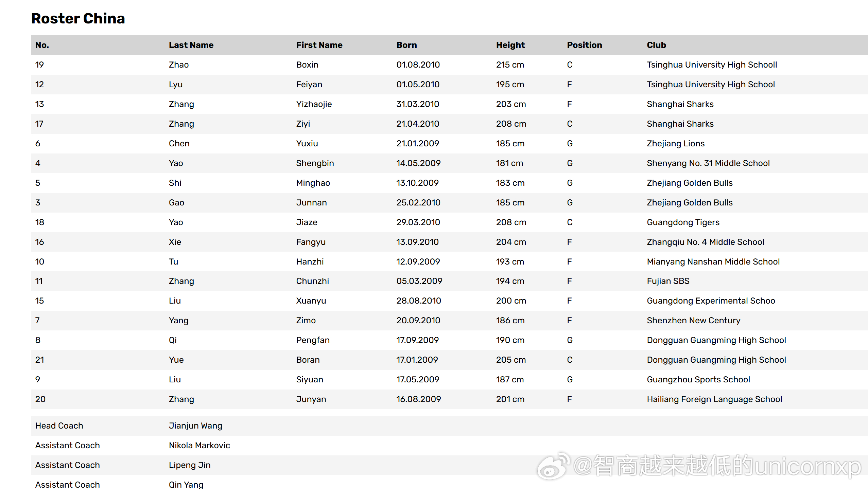The width and height of the screenshot is (868, 489).
Task: Click the Born column header
Action: pos(406,45)
